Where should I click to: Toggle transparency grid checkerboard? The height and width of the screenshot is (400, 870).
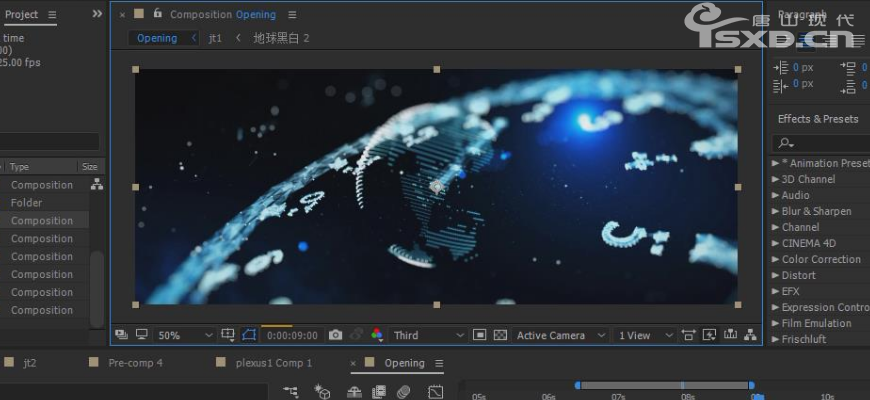pyautogui.click(x=500, y=335)
